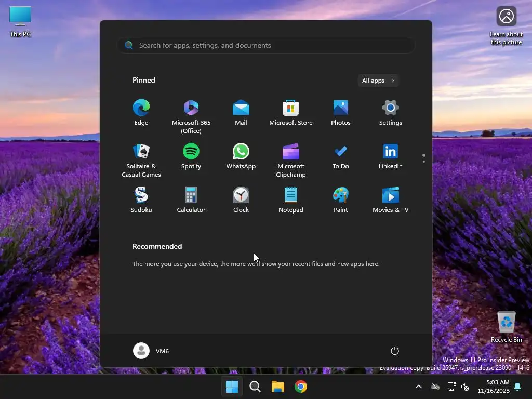Open the Paint app
The height and width of the screenshot is (399, 532).
pos(341,200)
